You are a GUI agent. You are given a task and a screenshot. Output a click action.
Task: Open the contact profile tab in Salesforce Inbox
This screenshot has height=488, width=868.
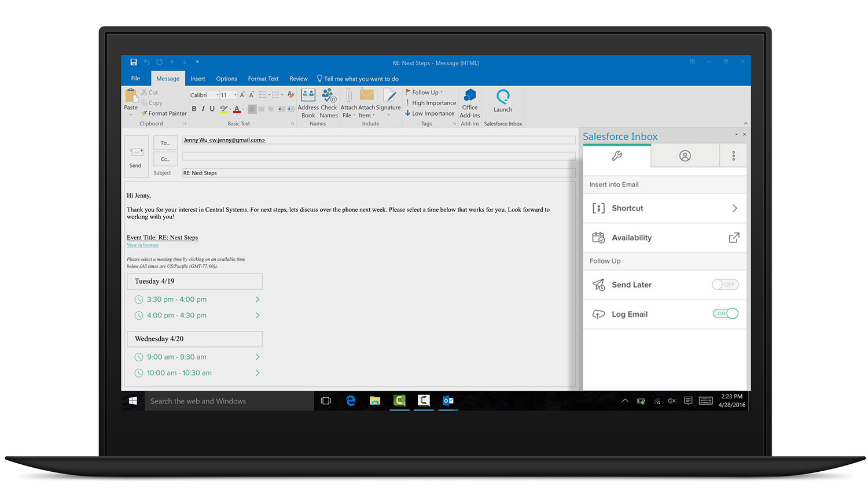(x=685, y=156)
